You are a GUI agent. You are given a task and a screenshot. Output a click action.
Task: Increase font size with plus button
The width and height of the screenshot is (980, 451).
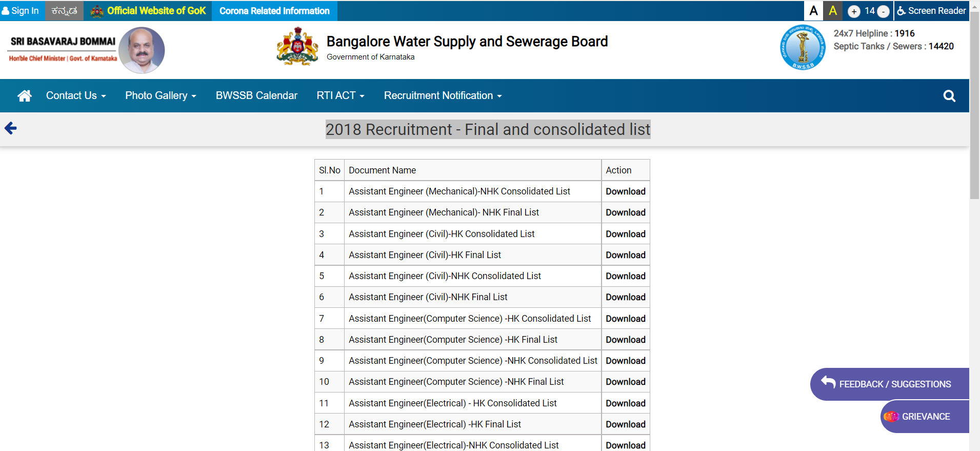point(854,11)
